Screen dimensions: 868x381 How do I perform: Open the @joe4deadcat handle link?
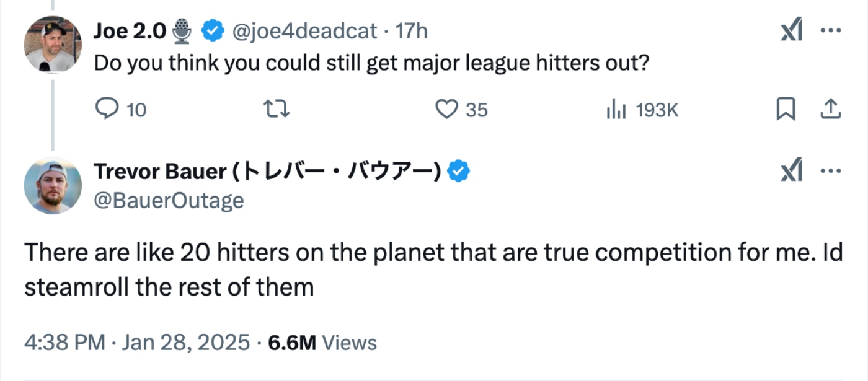coord(304,31)
